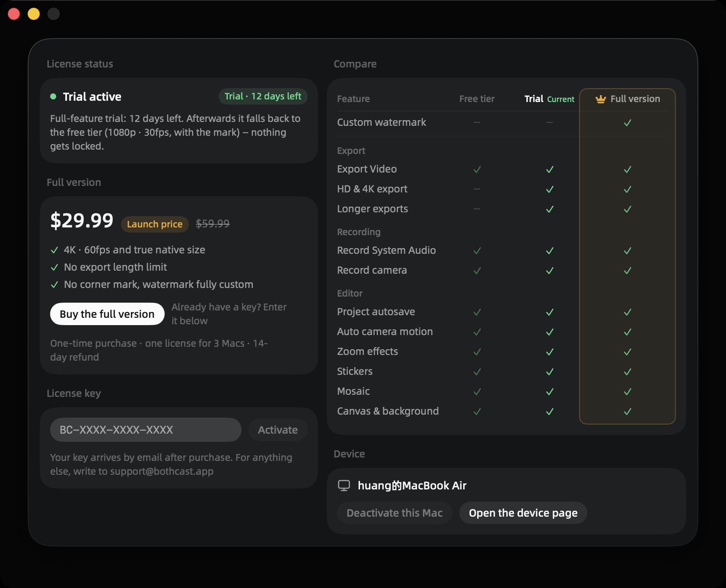This screenshot has height=588, width=726.
Task: Open the device page
Action: click(x=523, y=513)
